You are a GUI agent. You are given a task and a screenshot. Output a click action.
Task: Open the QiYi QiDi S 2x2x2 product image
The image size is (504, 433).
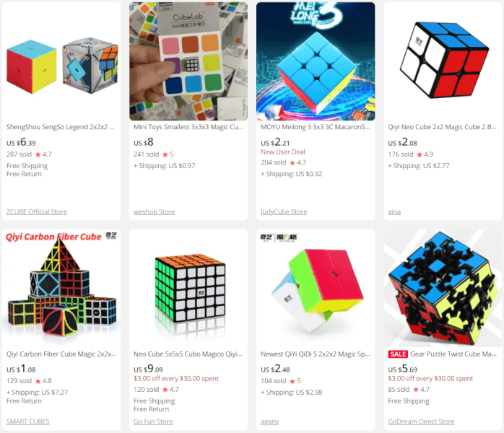[x=316, y=288]
